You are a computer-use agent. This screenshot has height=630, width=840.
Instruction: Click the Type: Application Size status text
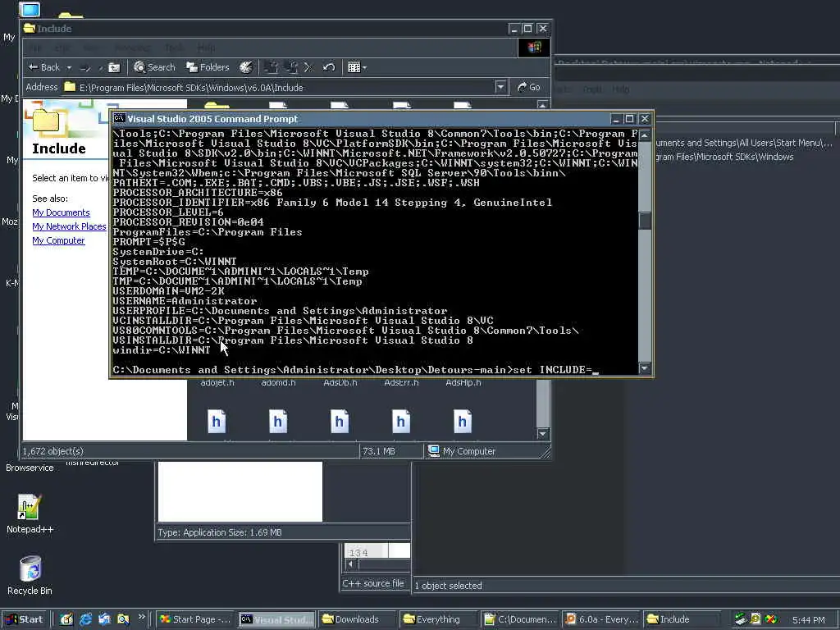pyautogui.click(x=220, y=532)
